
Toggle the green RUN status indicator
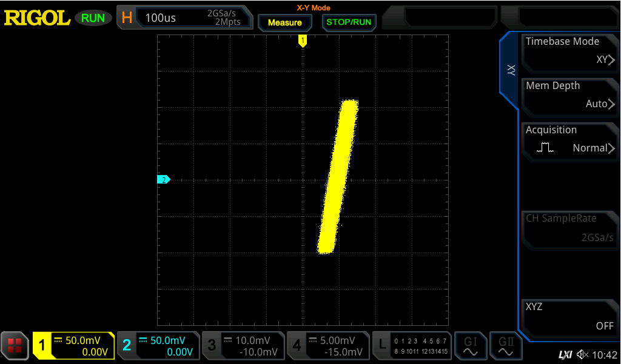click(x=93, y=18)
